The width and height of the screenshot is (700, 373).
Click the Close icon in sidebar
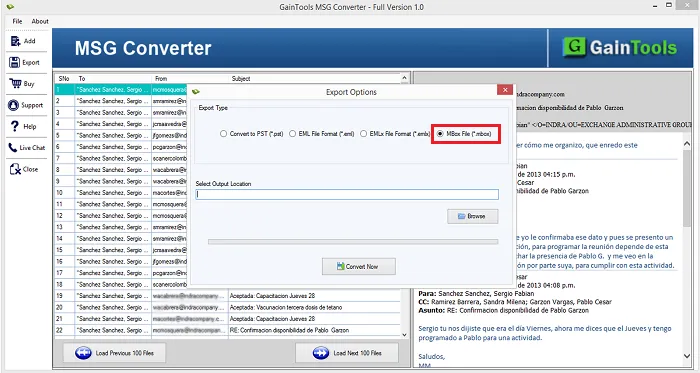tap(15, 169)
